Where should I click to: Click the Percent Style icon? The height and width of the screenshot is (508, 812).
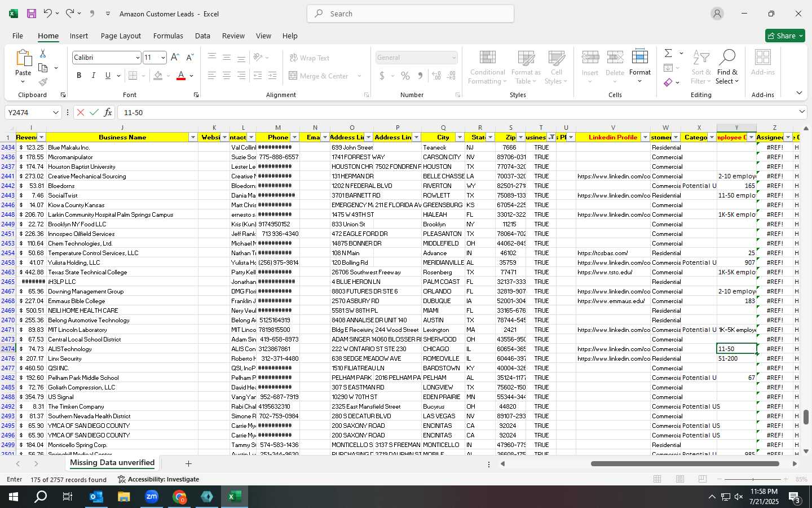point(405,76)
